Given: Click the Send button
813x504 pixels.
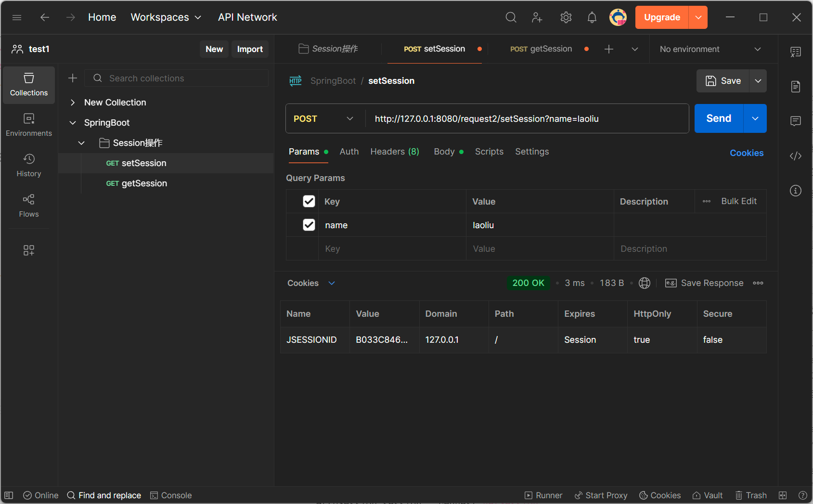Looking at the screenshot, I should [x=719, y=118].
